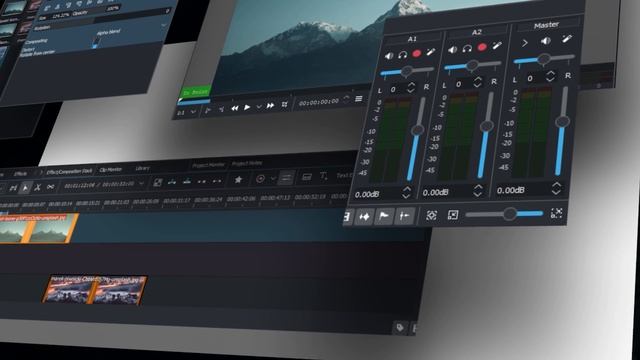Viewport: 640px width, 360px height.
Task: Fast forward in the monitor
Action: tap(270, 106)
